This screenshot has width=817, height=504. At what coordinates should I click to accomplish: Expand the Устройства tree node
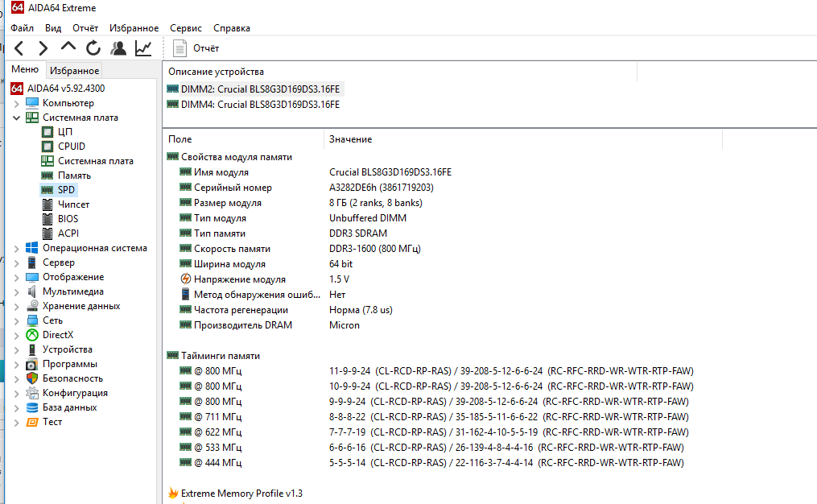17,349
